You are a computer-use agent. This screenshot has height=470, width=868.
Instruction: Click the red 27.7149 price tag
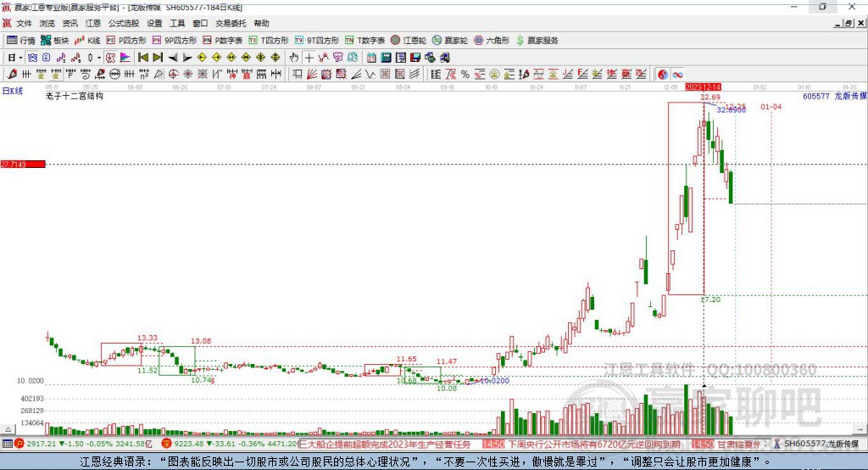(23, 164)
